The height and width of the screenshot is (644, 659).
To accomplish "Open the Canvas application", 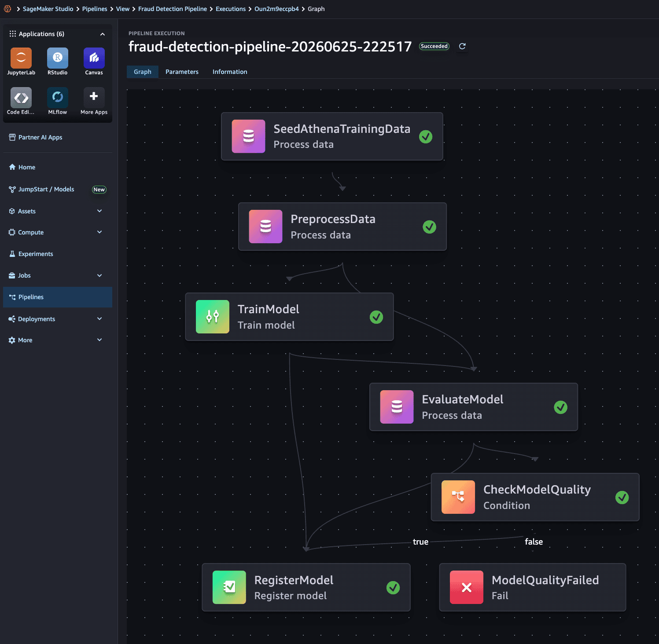I will click(x=94, y=58).
